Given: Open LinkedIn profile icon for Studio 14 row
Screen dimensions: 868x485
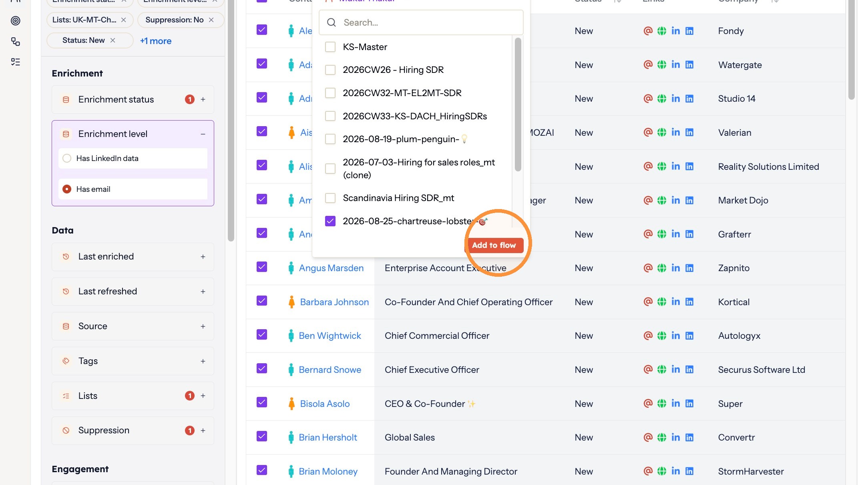Looking at the screenshot, I should (x=675, y=98).
